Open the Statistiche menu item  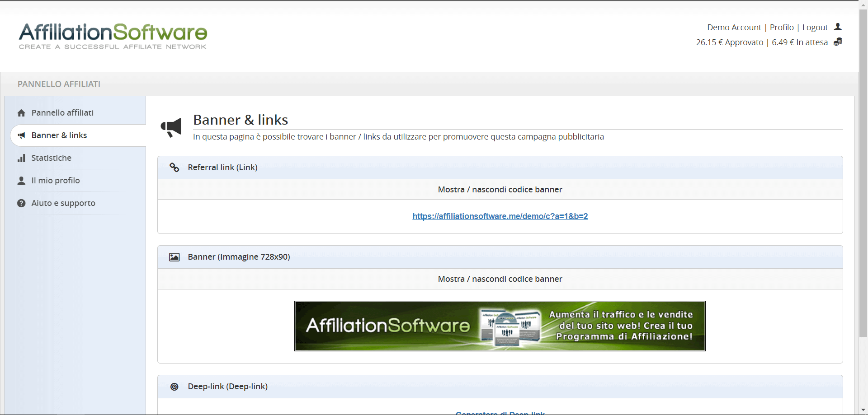(x=52, y=158)
